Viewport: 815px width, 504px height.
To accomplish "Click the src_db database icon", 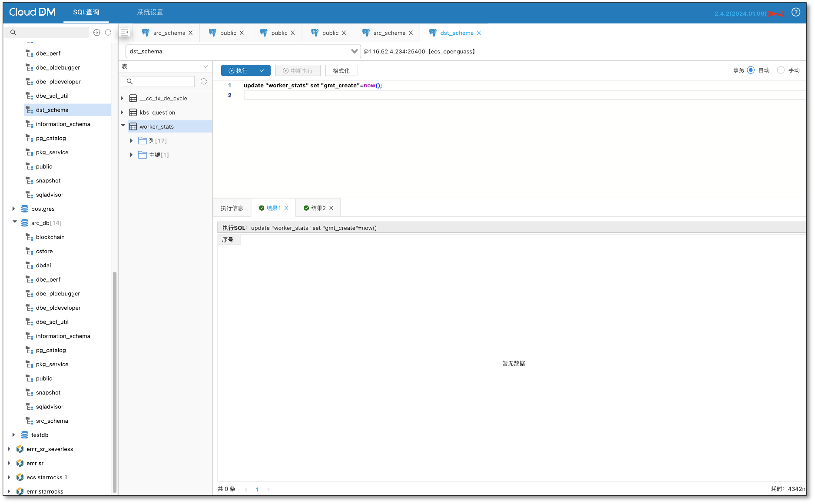I will click(x=25, y=223).
